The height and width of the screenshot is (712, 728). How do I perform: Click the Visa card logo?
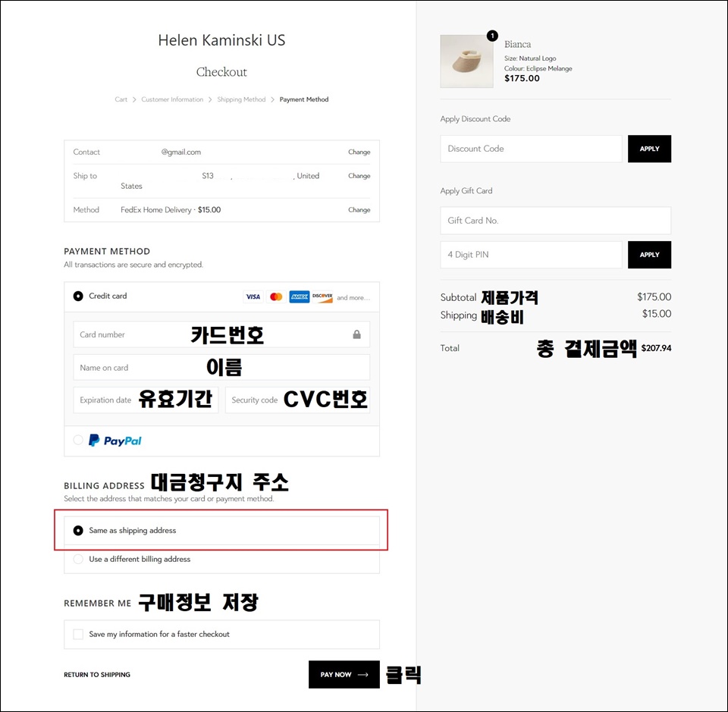[x=253, y=296]
